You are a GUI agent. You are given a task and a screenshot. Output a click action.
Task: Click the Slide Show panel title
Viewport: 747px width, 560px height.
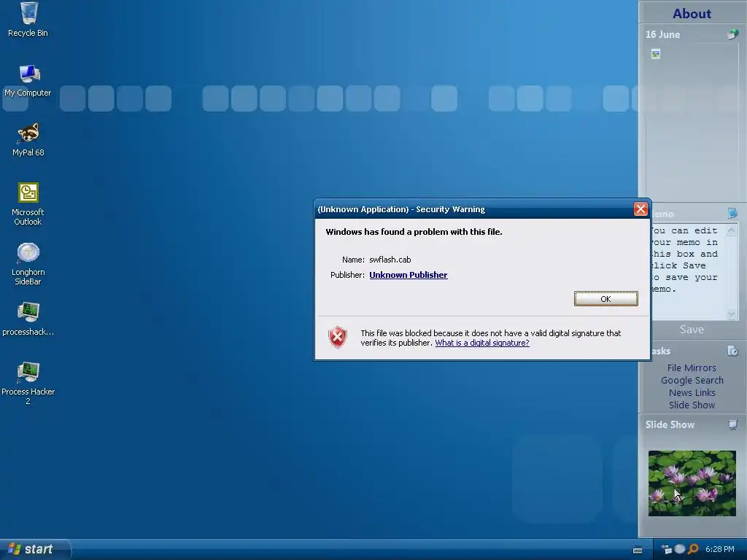[x=670, y=425]
